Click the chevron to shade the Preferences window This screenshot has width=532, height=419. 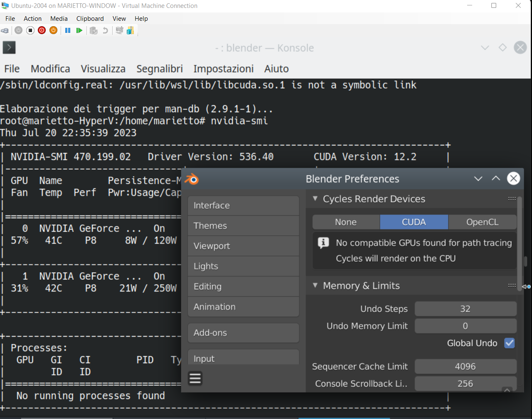coord(478,178)
